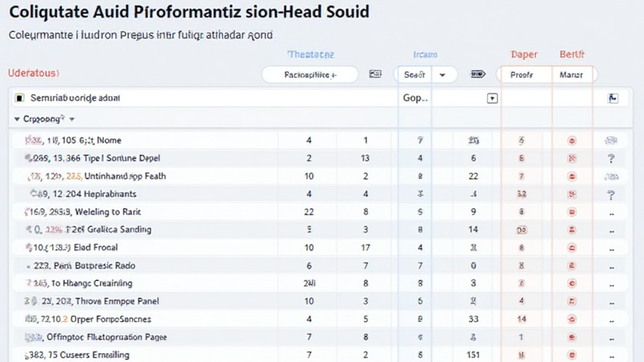Click the battery-shaped icon before Proofs

tap(477, 74)
